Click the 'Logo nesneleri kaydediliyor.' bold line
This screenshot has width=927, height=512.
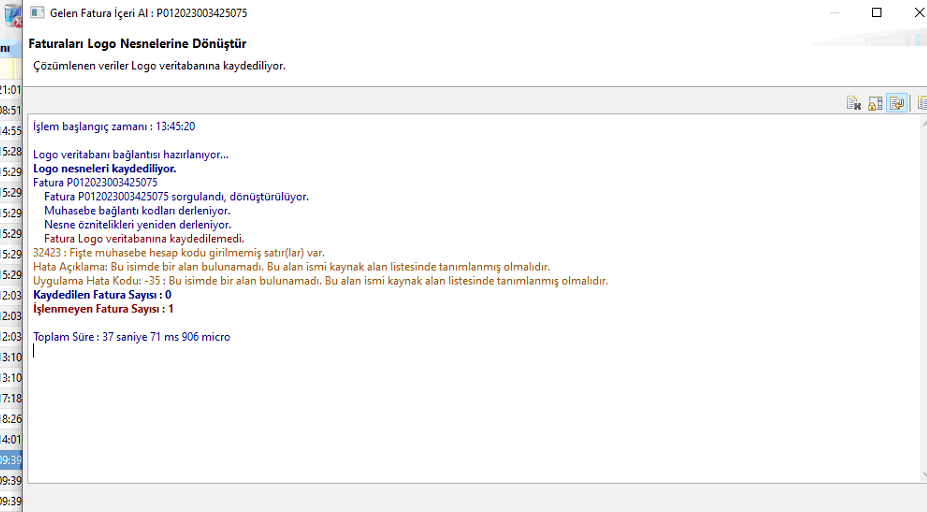[104, 169]
